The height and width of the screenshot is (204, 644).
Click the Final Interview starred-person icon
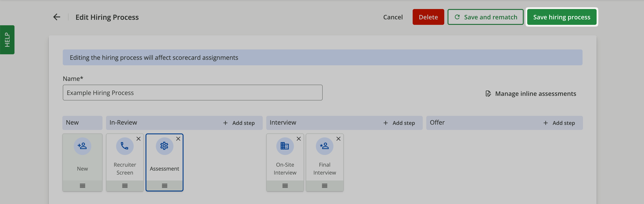point(324,146)
